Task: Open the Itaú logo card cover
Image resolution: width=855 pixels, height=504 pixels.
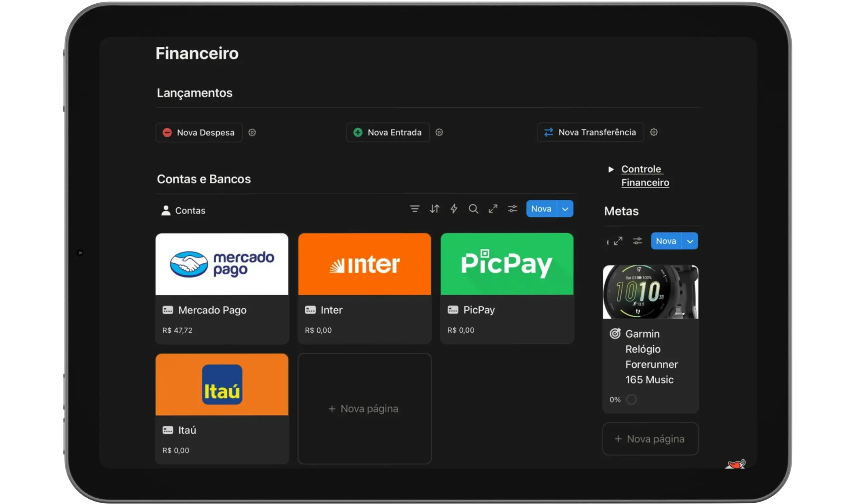Action: [x=222, y=384]
